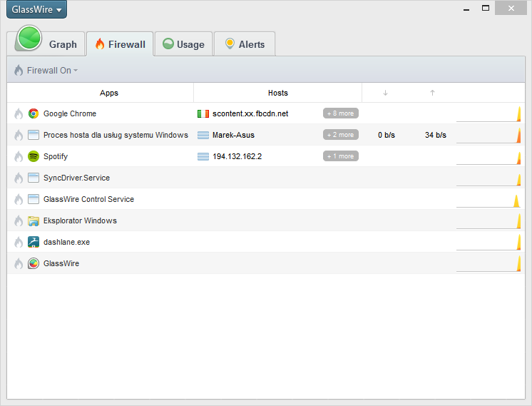The width and height of the screenshot is (532, 406).
Task: Sort by the Hosts column header
Action: (x=278, y=93)
